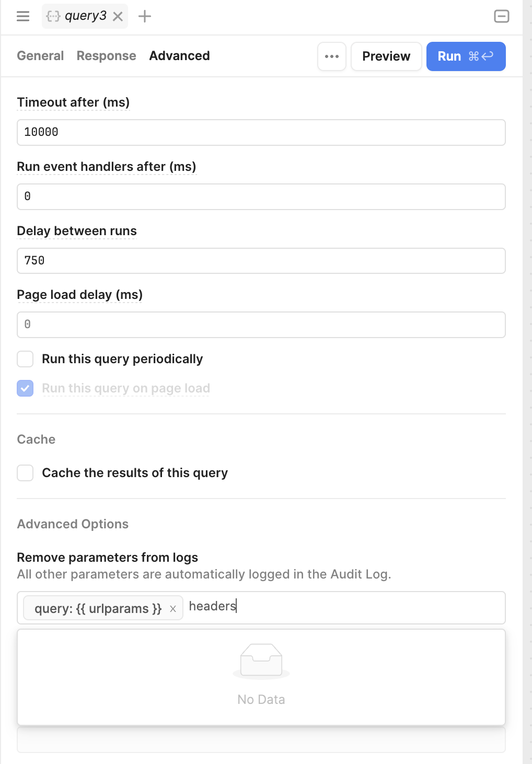
Task: Run the query with Run button
Action: (x=466, y=56)
